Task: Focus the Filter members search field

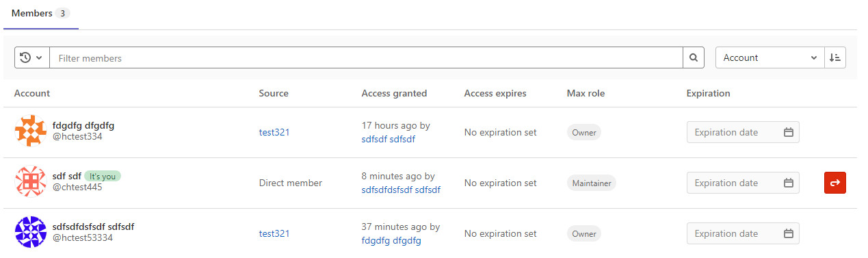Action: click(367, 58)
